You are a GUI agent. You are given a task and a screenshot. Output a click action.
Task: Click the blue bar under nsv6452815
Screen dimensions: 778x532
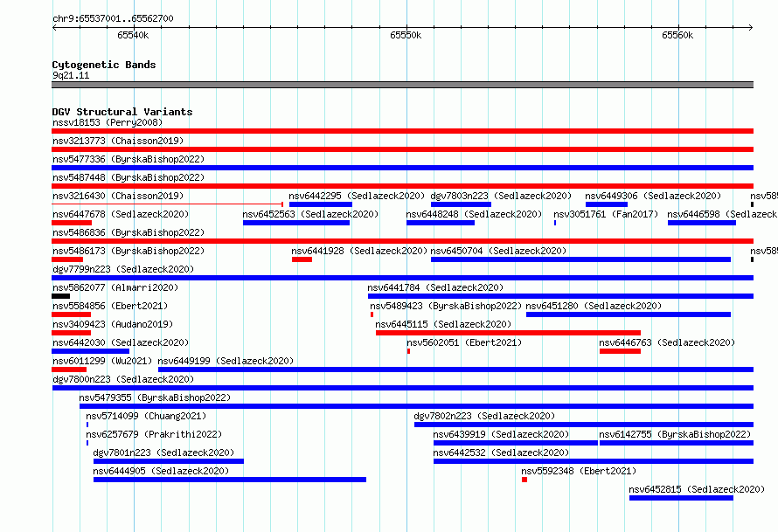(x=681, y=498)
